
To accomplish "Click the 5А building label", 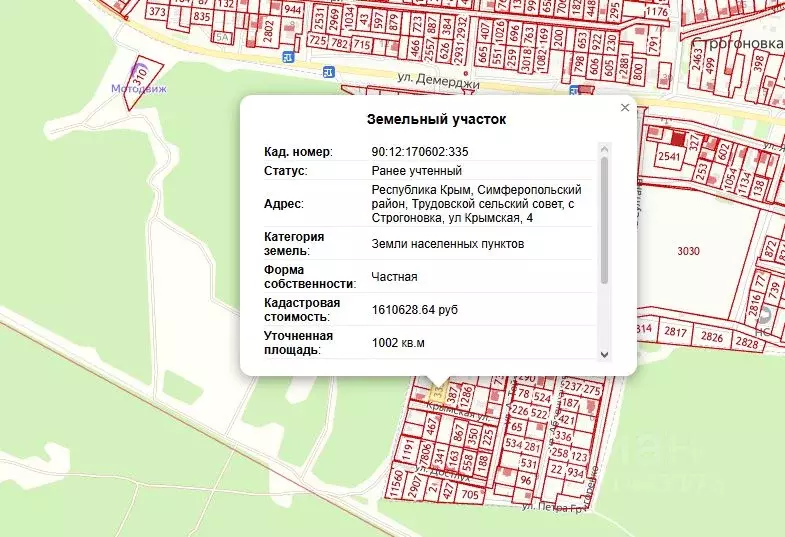I will click(222, 37).
